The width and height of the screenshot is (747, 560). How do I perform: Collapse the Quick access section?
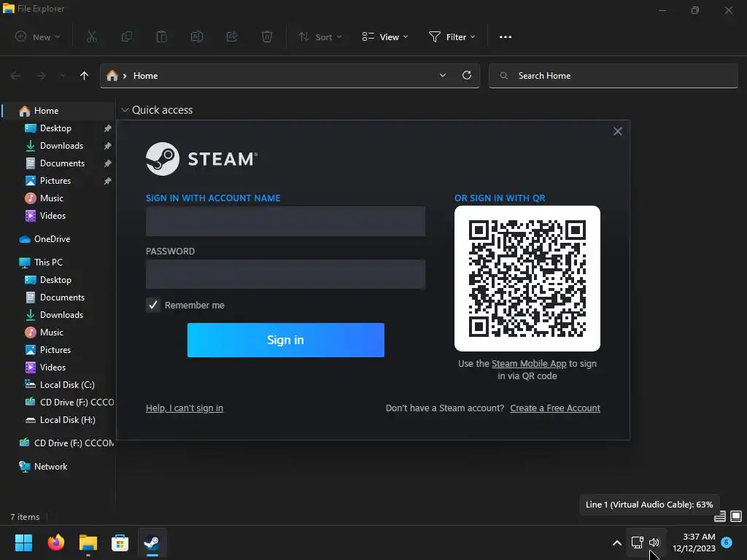(125, 110)
